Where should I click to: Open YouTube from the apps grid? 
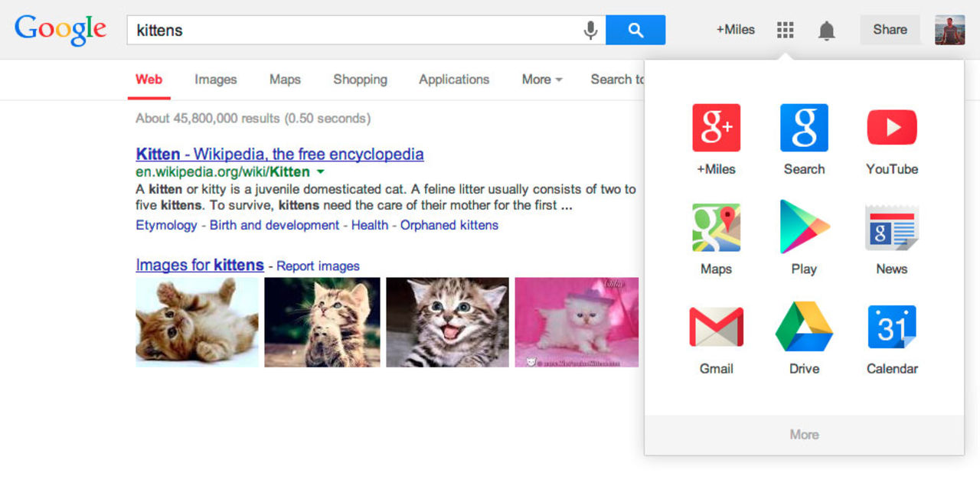[x=891, y=127]
